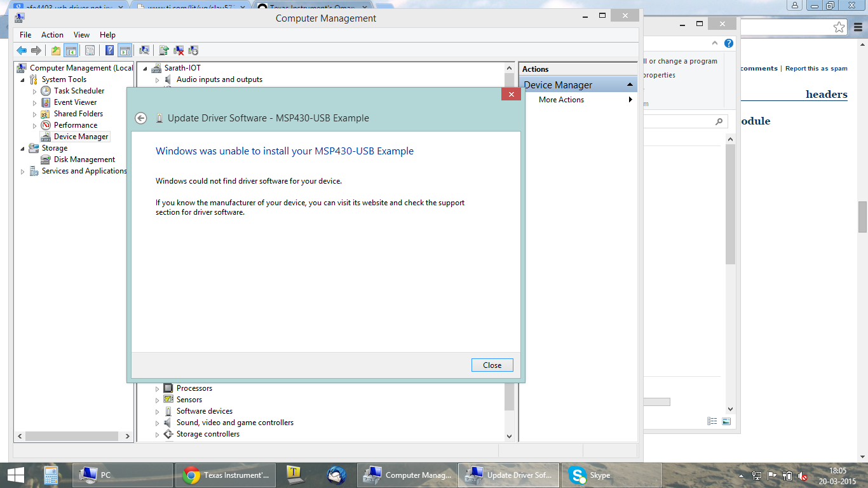Open Thunderbird from the taskbar

click(336, 475)
